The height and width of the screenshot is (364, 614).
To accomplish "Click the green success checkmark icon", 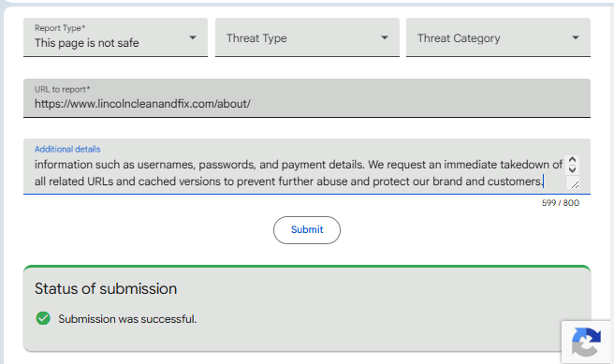I will (x=43, y=318).
